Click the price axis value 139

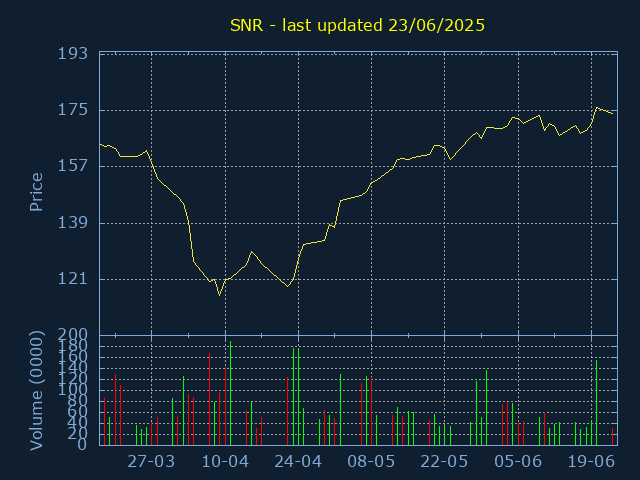pos(73,222)
